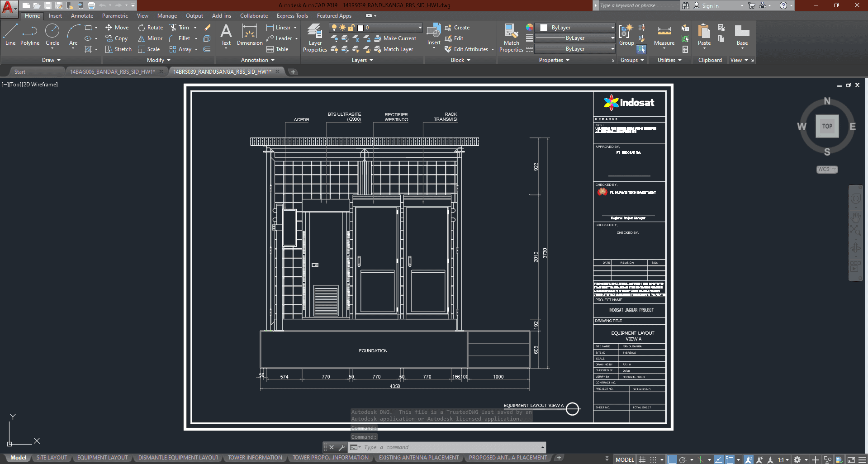The height and width of the screenshot is (464, 868).
Task: Click the Text annotation tool
Action: tap(226, 35)
